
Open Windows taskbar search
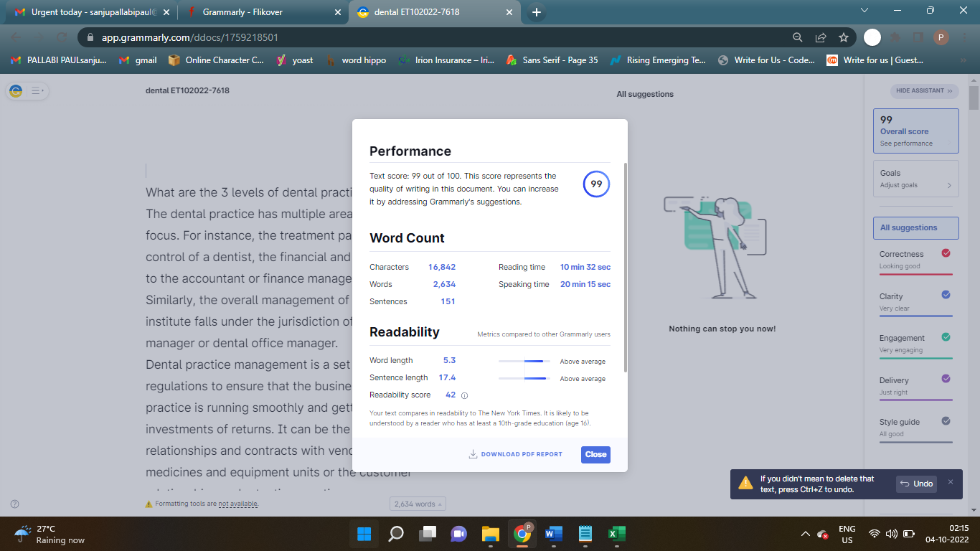point(395,534)
